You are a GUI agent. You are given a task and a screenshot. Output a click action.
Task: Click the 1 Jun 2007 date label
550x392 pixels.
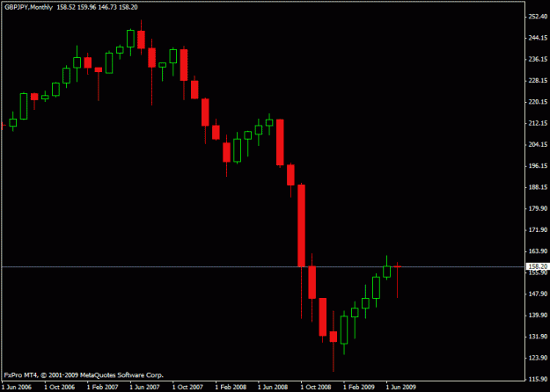coord(145,387)
